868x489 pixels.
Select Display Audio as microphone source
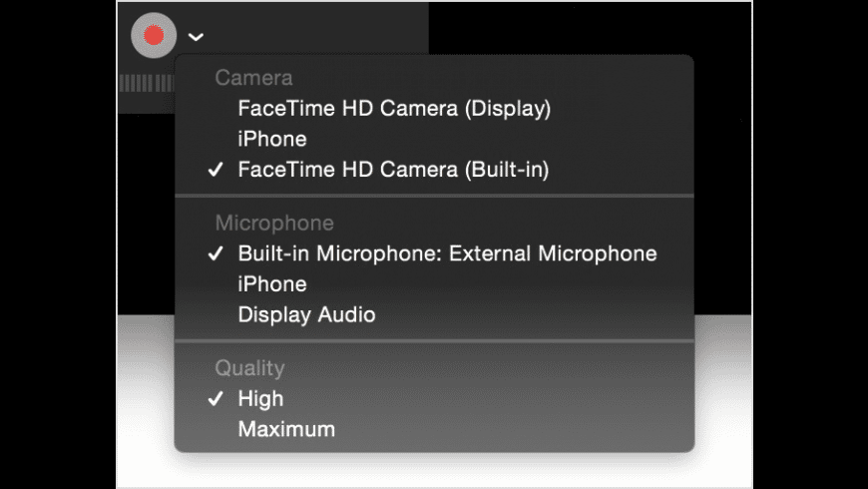point(434,314)
